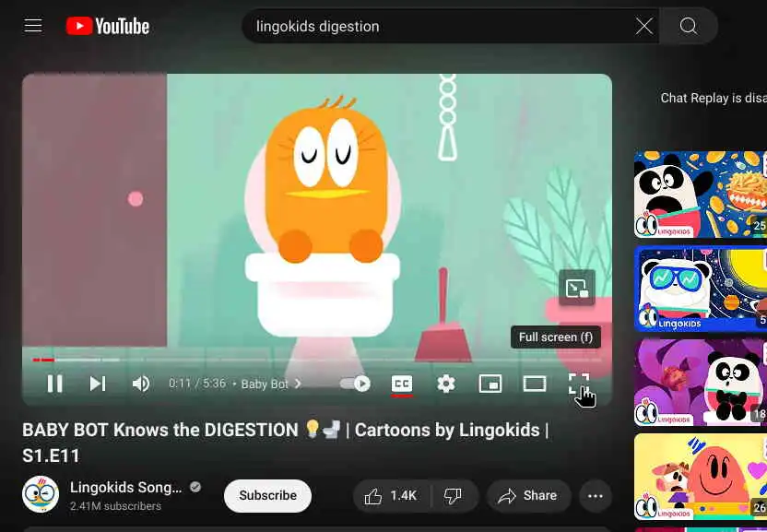767x532 pixels.
Task: Dislike the video
Action: pyautogui.click(x=453, y=496)
